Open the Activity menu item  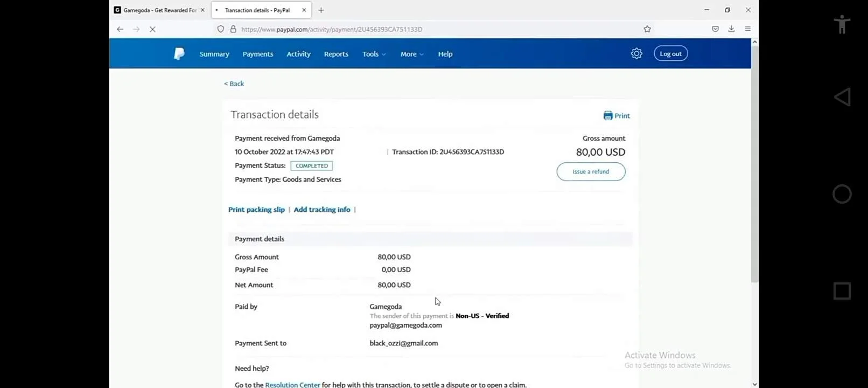coord(299,54)
